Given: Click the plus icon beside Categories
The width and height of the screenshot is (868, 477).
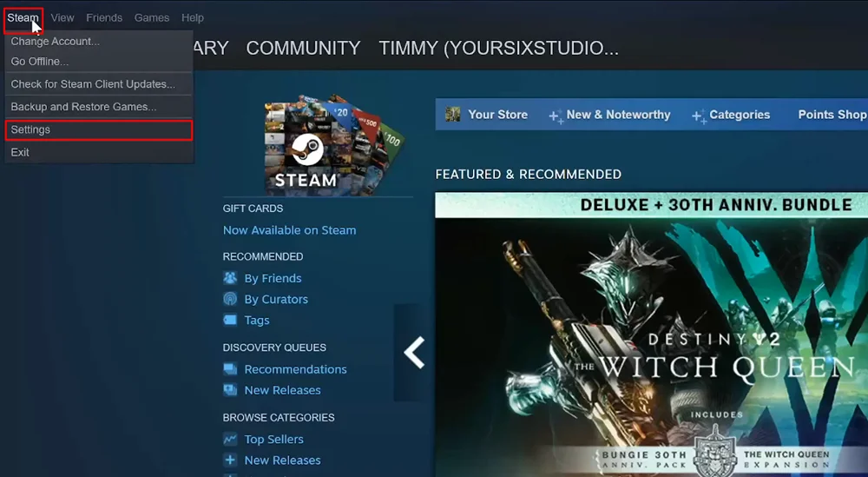Looking at the screenshot, I should click(699, 116).
